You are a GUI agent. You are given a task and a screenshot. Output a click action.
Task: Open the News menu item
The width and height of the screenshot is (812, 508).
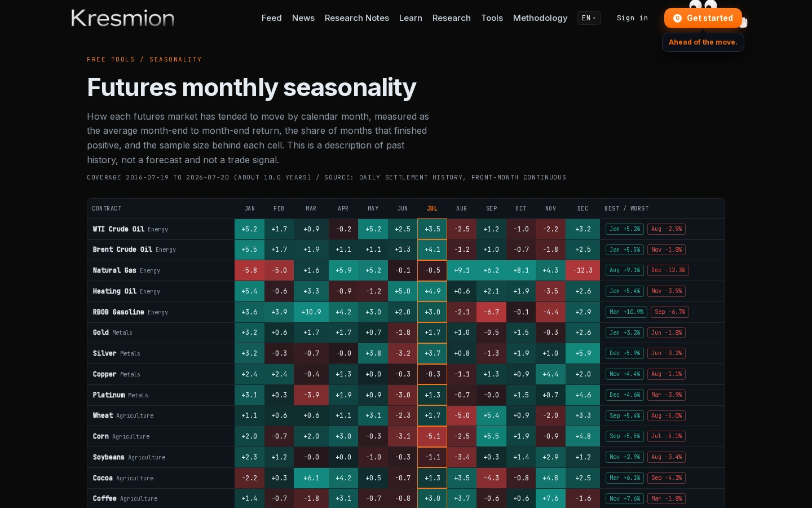pyautogui.click(x=303, y=18)
